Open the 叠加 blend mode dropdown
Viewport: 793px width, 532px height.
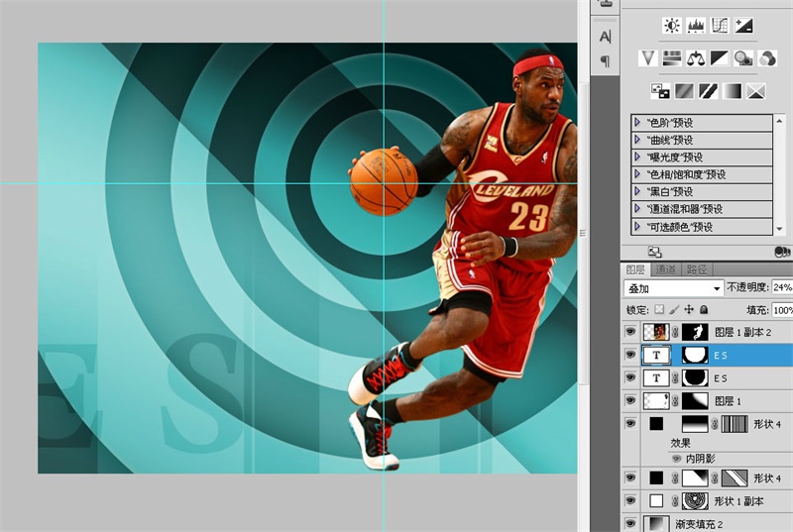pos(674,288)
